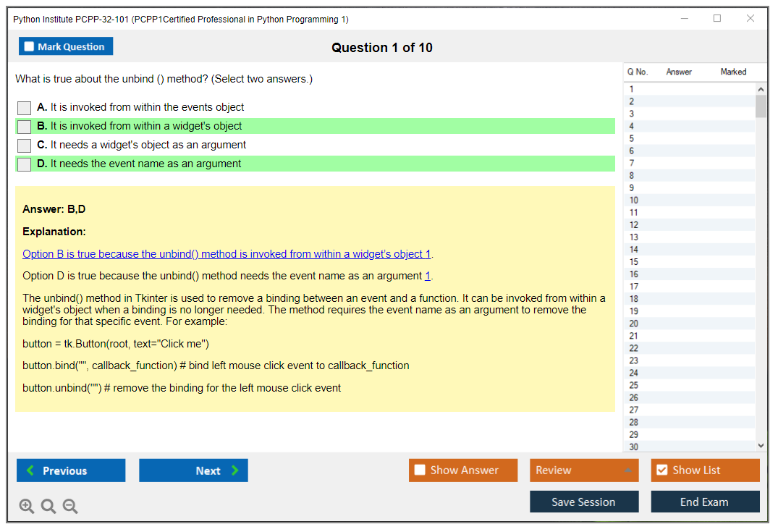
Task: Go to the Next question
Action: 193,470
